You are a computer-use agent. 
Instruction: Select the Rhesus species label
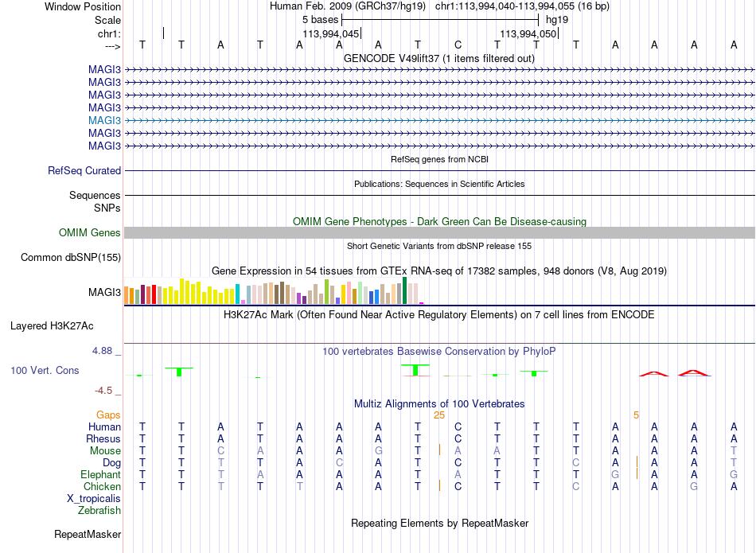(103, 438)
